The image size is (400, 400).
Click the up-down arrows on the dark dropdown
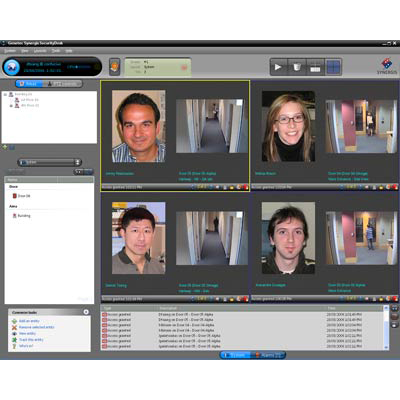pyautogui.click(x=77, y=162)
